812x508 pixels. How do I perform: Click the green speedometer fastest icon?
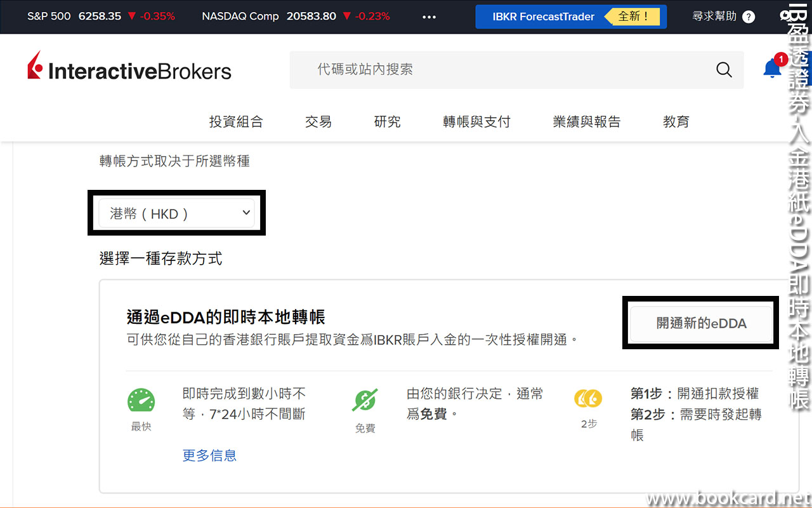pos(141,401)
